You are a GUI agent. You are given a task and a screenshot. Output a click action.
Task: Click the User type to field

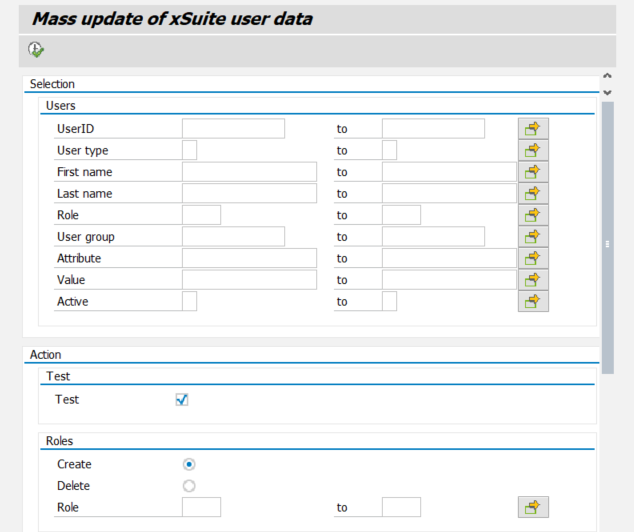389,150
